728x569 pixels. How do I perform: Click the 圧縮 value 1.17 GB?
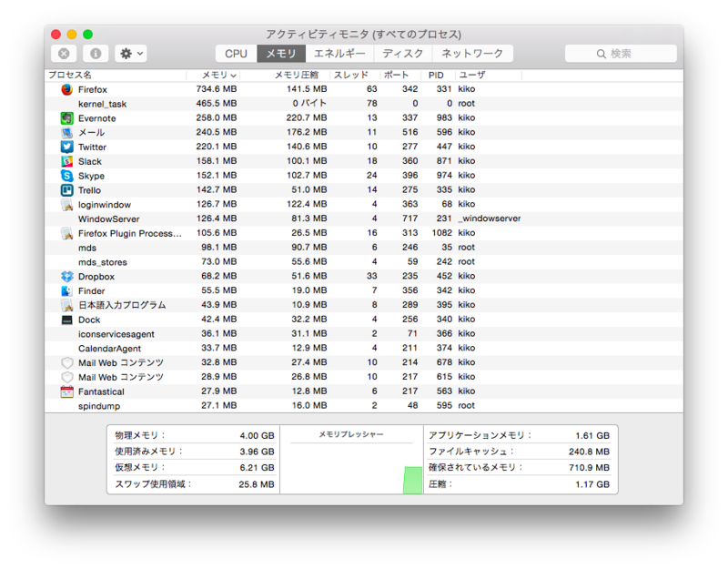tap(592, 484)
